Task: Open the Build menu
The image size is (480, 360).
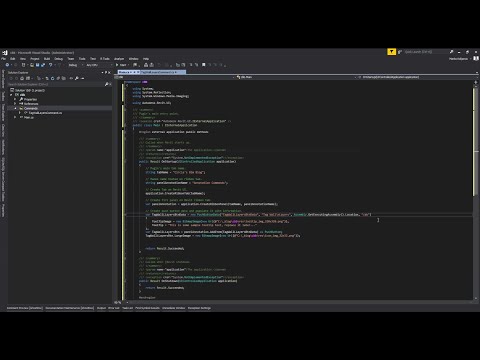Action: (x=47, y=59)
